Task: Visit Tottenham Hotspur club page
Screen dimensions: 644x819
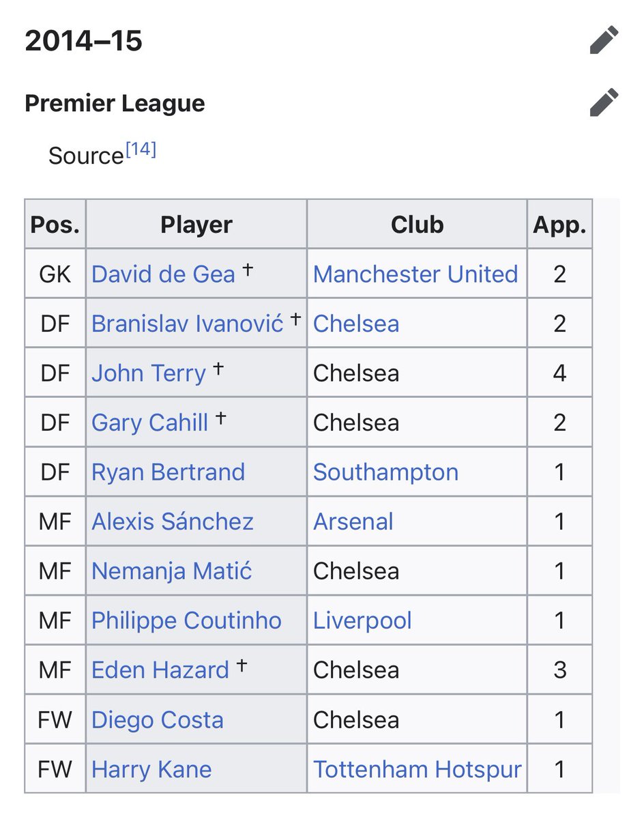Action: [x=417, y=770]
